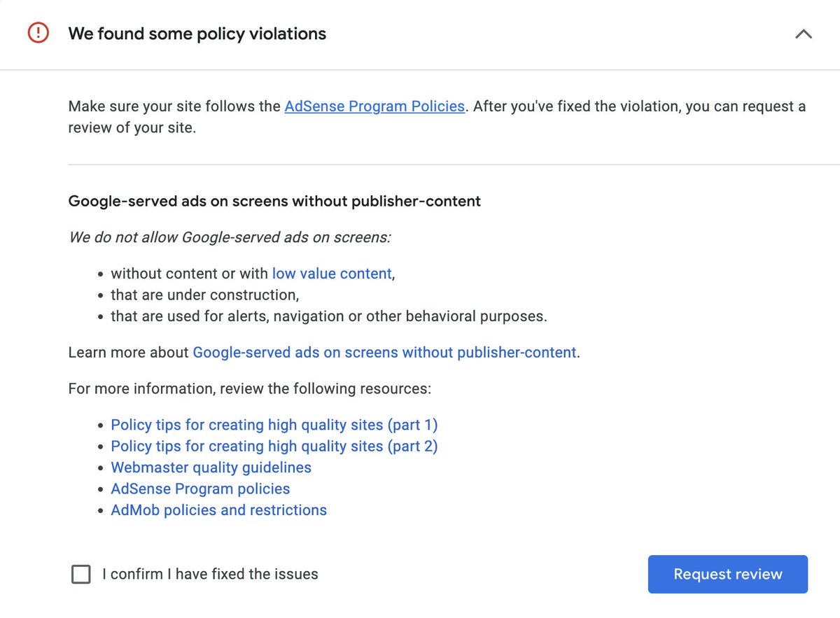The image size is (840, 618).
Task: Open the AdSense Program Policies hyperlink
Action: (374, 106)
